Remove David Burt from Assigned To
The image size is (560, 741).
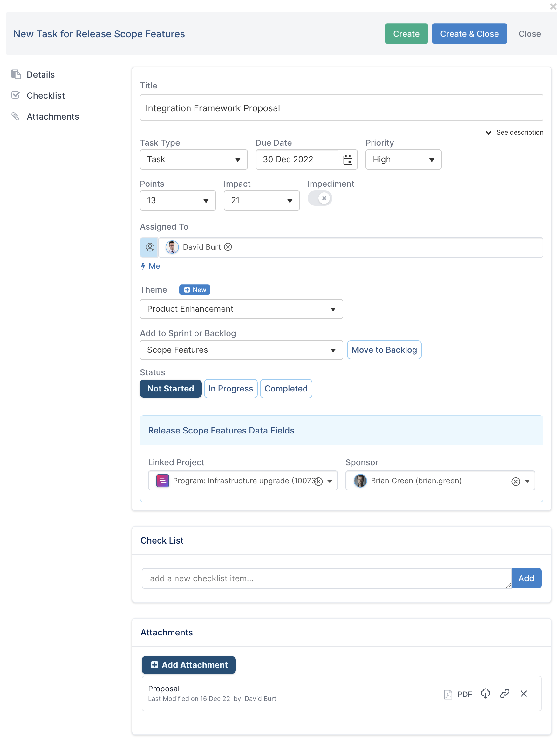[228, 247]
